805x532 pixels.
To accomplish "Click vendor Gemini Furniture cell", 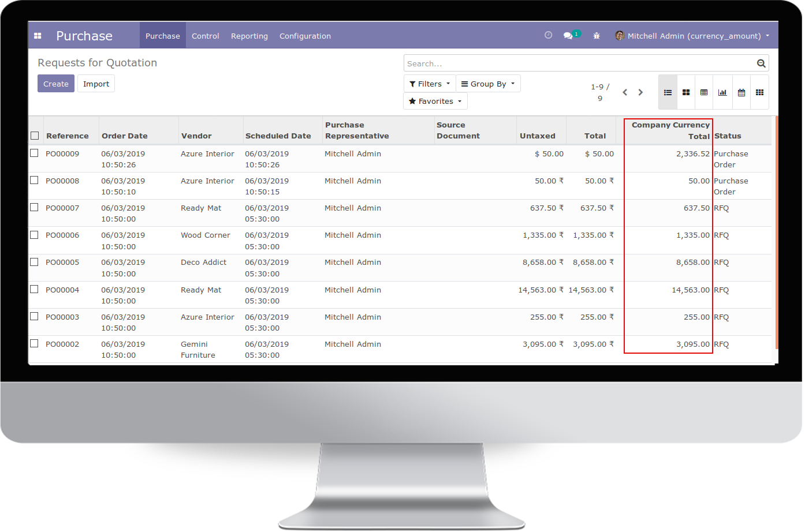I will 198,350.
